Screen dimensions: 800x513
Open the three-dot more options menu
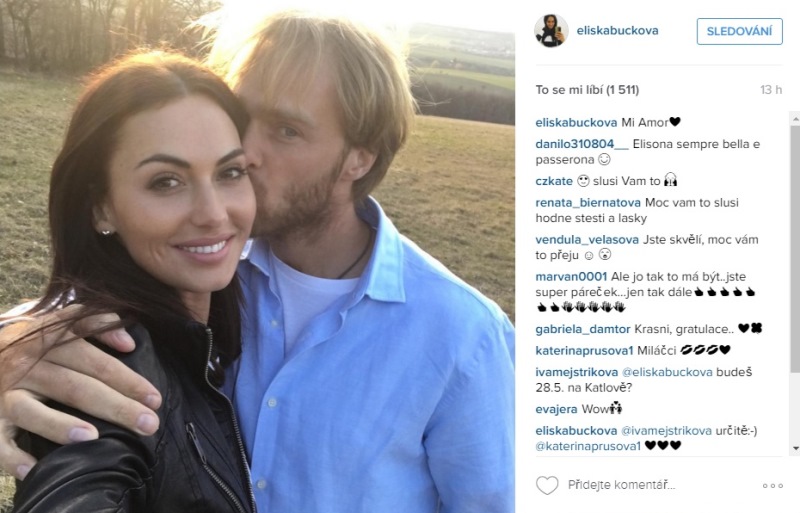pyautogui.click(x=772, y=485)
